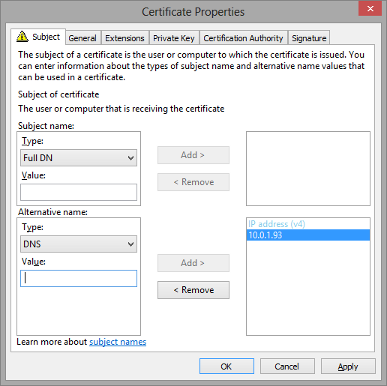Click the warning icon on Subject tab

coord(22,36)
